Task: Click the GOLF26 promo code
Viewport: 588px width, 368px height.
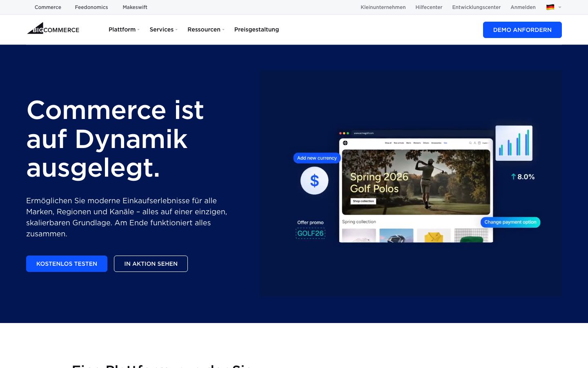Action: click(x=310, y=233)
